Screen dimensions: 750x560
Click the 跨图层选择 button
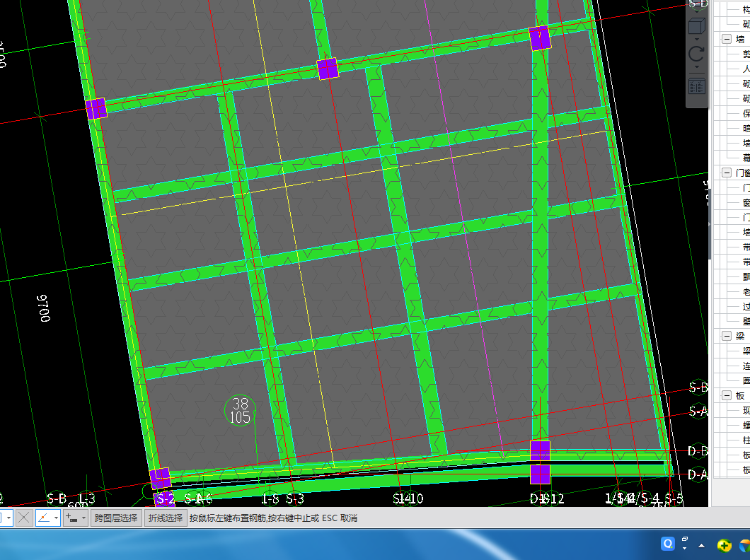click(x=116, y=518)
